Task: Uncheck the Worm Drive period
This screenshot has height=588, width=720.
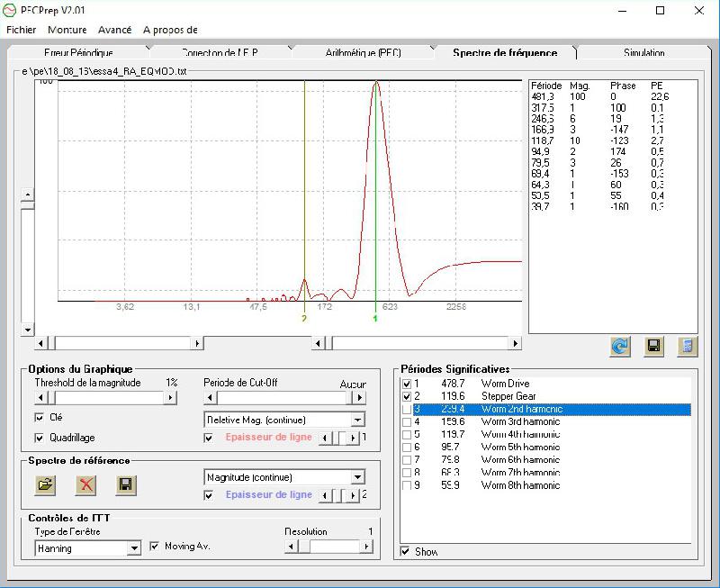Action: point(407,384)
